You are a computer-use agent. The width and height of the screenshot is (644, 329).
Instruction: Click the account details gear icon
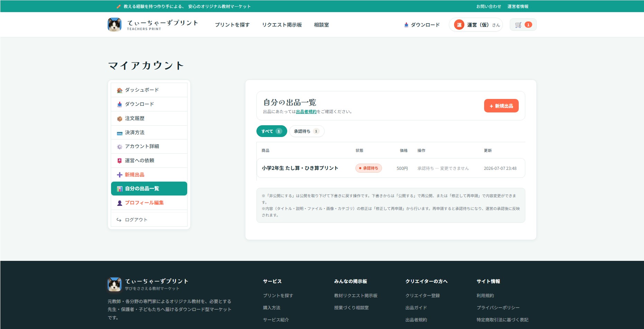pos(119,147)
